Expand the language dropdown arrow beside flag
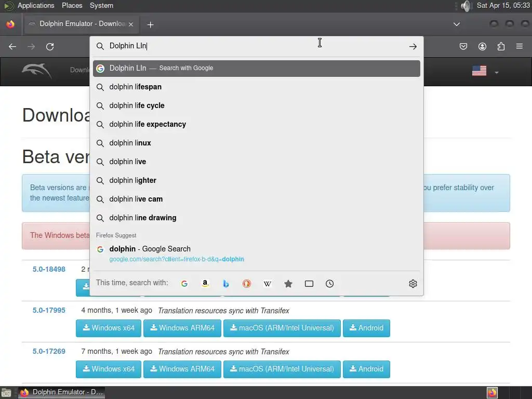Viewport: 532px width, 399px height. 496,72
